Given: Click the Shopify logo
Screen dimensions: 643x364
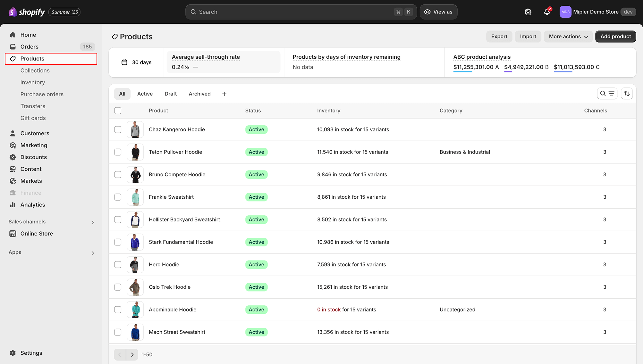Looking at the screenshot, I should pos(27,12).
